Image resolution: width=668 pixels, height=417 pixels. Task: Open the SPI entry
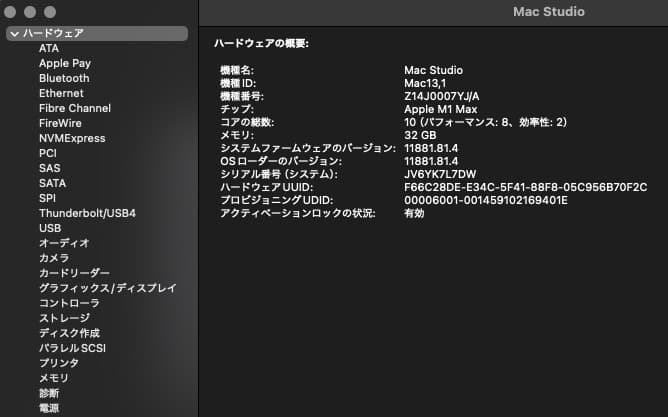tap(47, 198)
